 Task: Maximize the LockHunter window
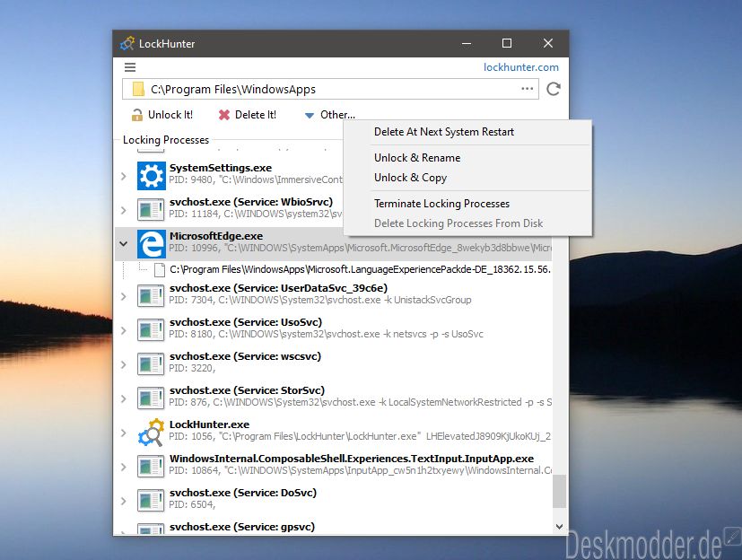(507, 44)
